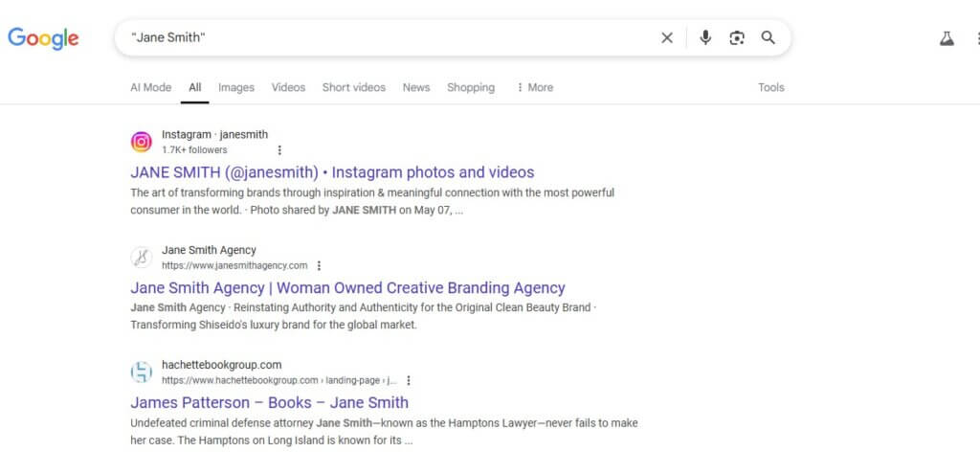Image resolution: width=980 pixels, height=452 pixels.
Task: Switch to the Images tab
Action: [x=236, y=87]
